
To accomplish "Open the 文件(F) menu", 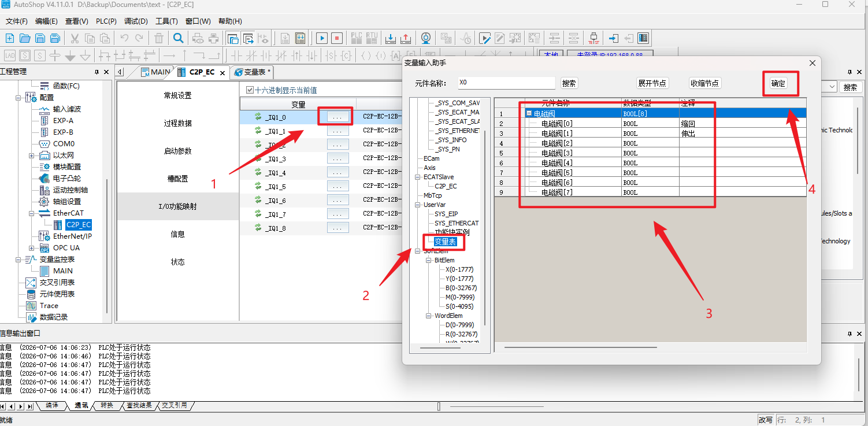I will 17,21.
